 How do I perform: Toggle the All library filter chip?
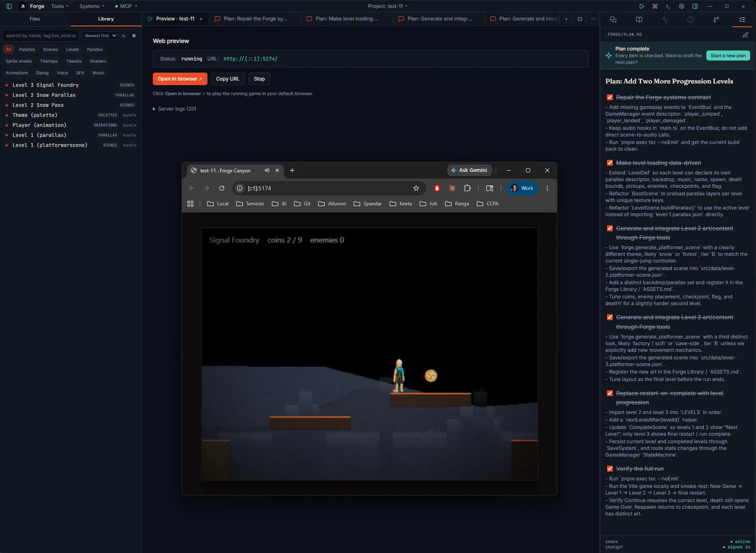[x=8, y=49]
